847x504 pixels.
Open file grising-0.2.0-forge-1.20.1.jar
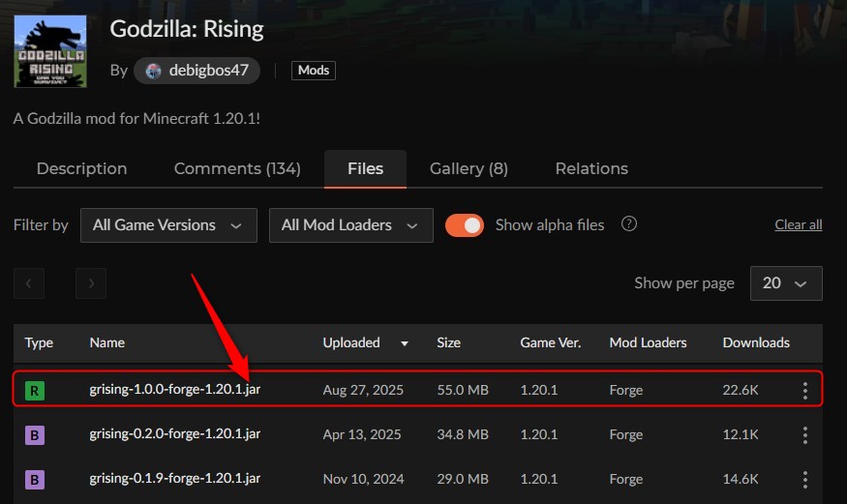pos(175,433)
